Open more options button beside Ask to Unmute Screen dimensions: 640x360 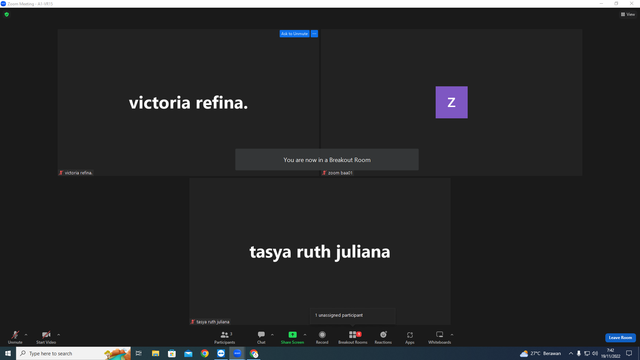click(314, 33)
